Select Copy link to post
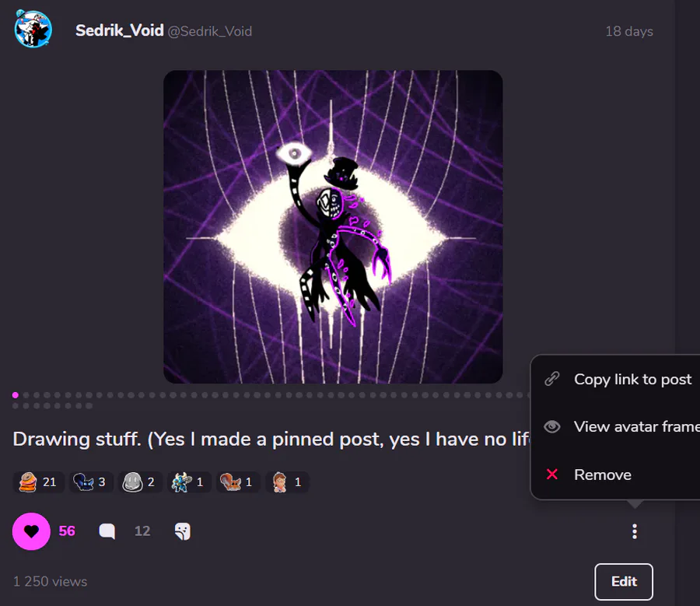700x606 pixels. click(x=616, y=379)
